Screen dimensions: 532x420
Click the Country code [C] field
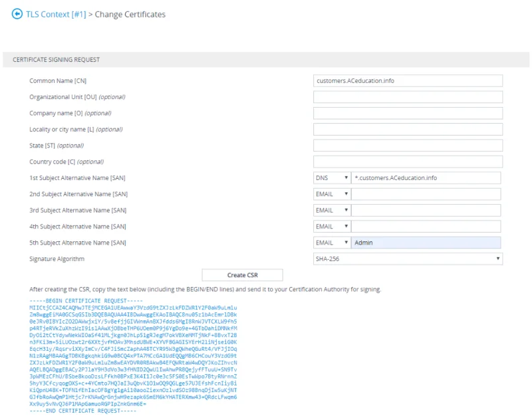(408, 161)
